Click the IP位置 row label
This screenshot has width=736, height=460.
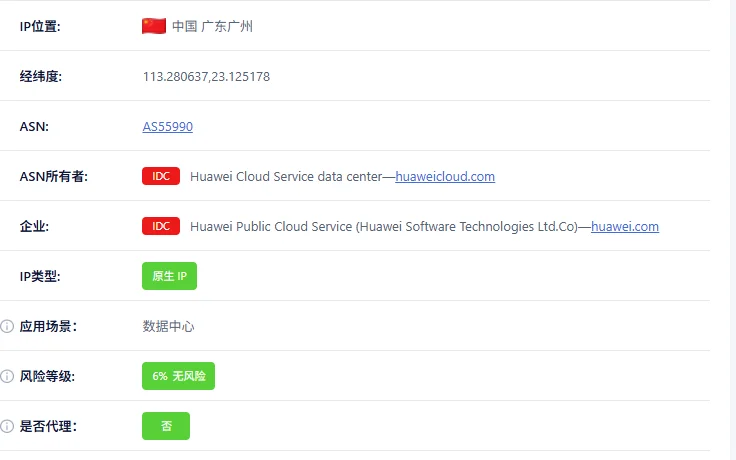41,26
